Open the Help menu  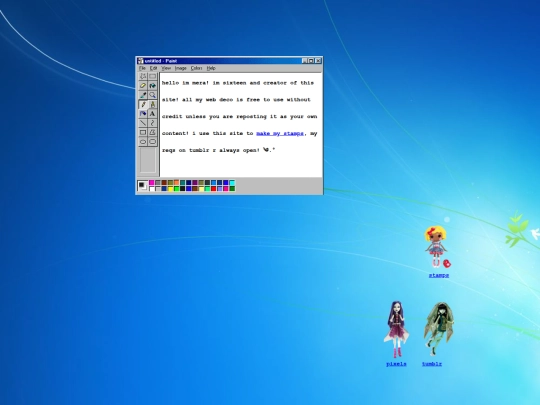(x=211, y=68)
